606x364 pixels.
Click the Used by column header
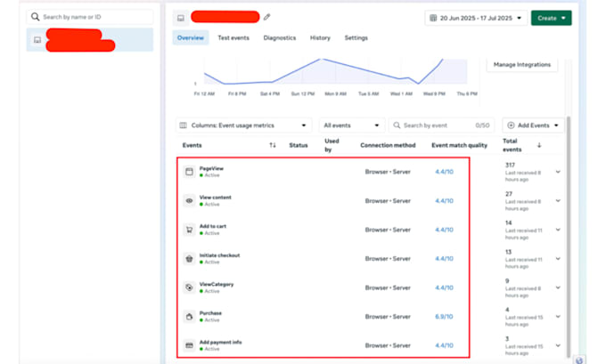(332, 145)
